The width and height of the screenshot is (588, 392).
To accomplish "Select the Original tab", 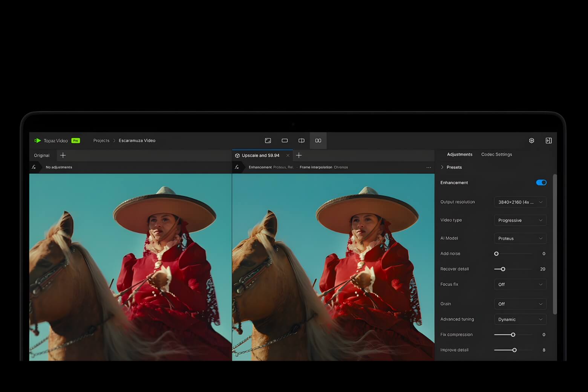I will 42,155.
